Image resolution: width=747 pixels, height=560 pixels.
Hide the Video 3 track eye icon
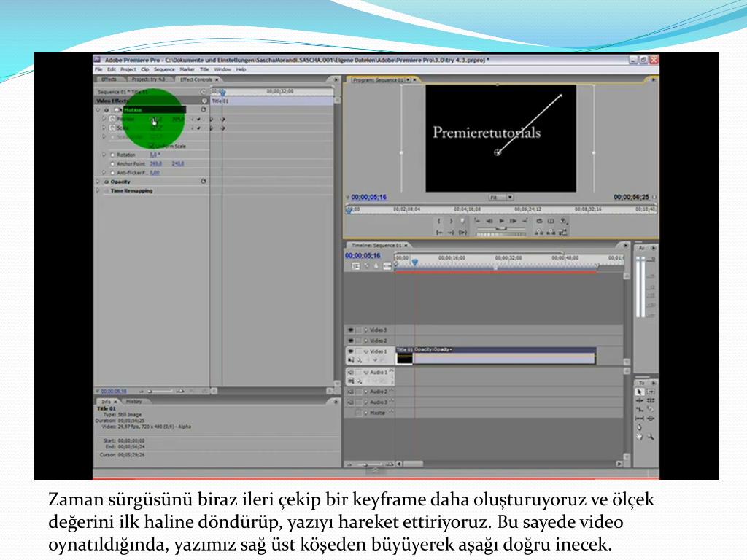pos(351,330)
